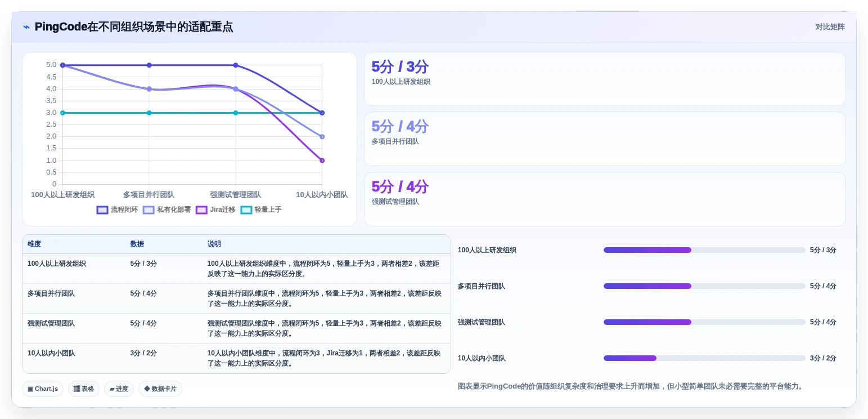This screenshot has width=868, height=419.
Task: Open the 5分 / 3分 data card
Action: (x=605, y=79)
